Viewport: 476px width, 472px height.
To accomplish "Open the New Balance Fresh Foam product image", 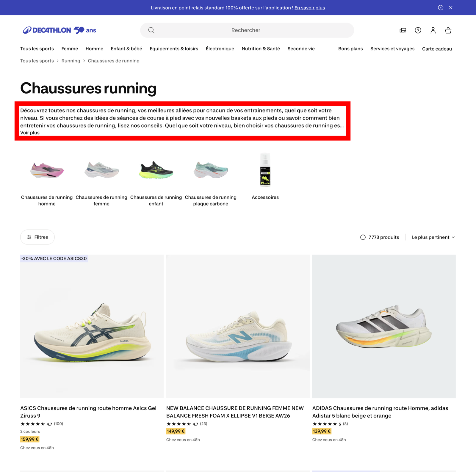I will click(x=238, y=326).
